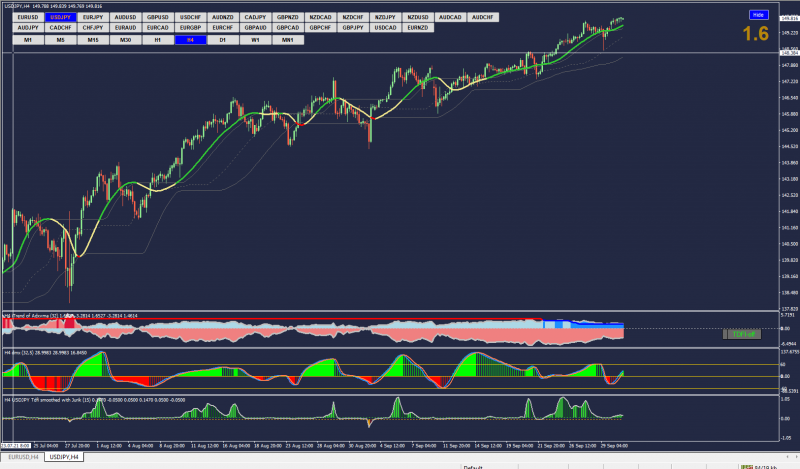The height and width of the screenshot is (469, 800).
Task: Load the EURJPY pair button
Action: point(93,17)
